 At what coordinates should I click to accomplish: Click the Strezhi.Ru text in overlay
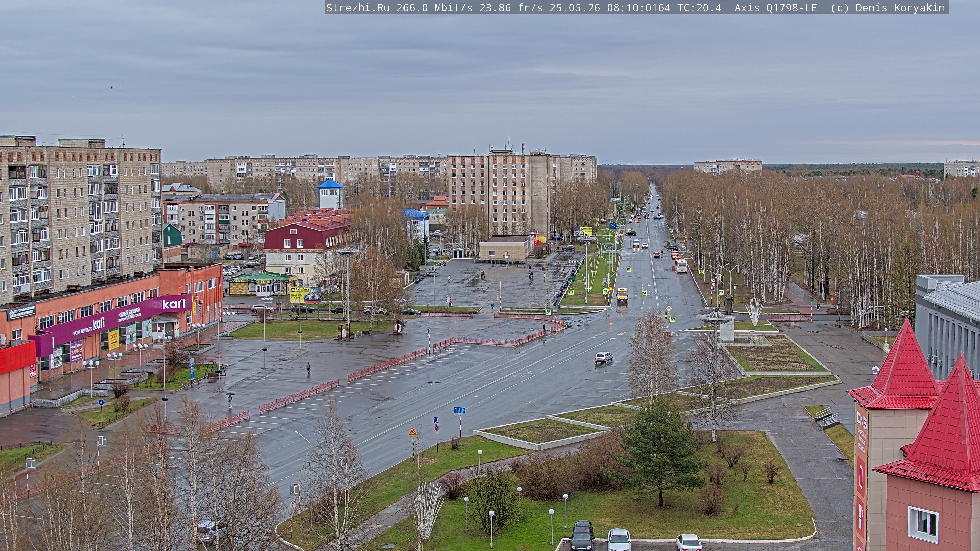358,8
